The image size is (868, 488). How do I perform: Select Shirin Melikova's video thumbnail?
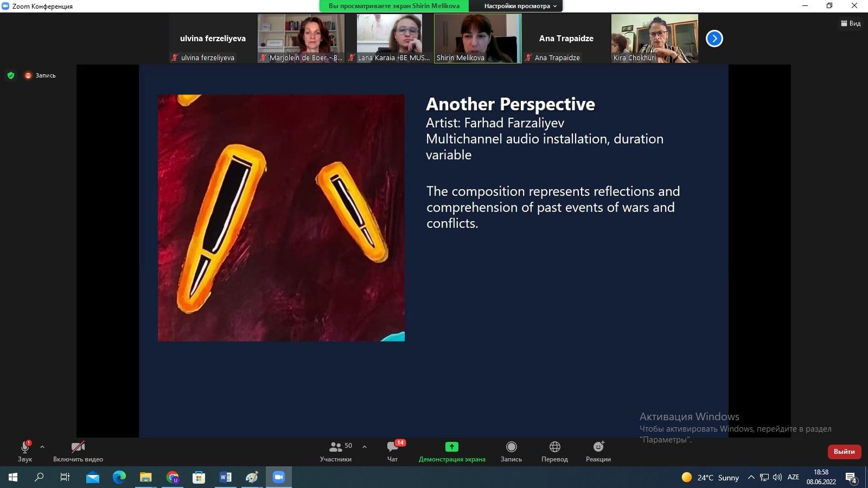pos(477,38)
